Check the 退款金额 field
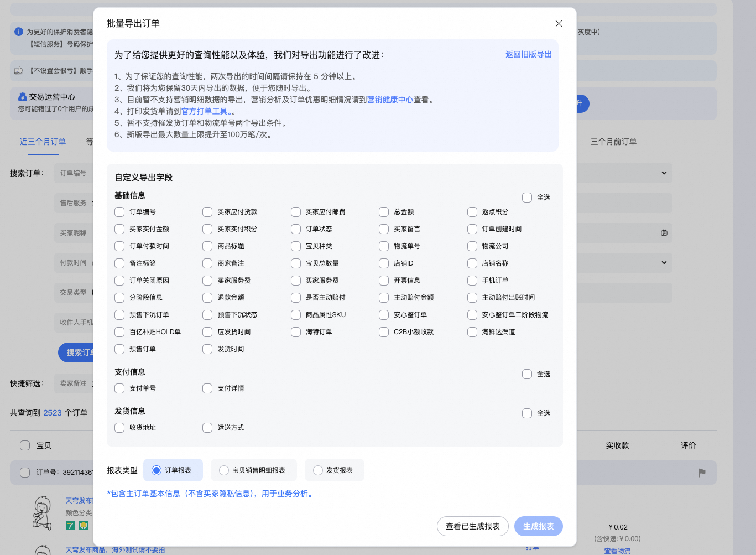Viewport: 756px width, 555px height. pyautogui.click(x=207, y=298)
